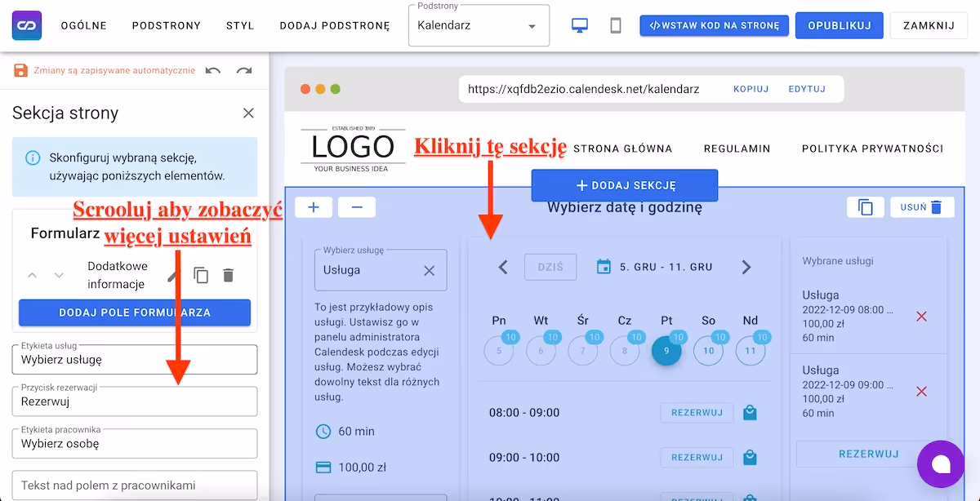Move form field down with chevron
The width and height of the screenshot is (980, 501).
click(x=59, y=275)
